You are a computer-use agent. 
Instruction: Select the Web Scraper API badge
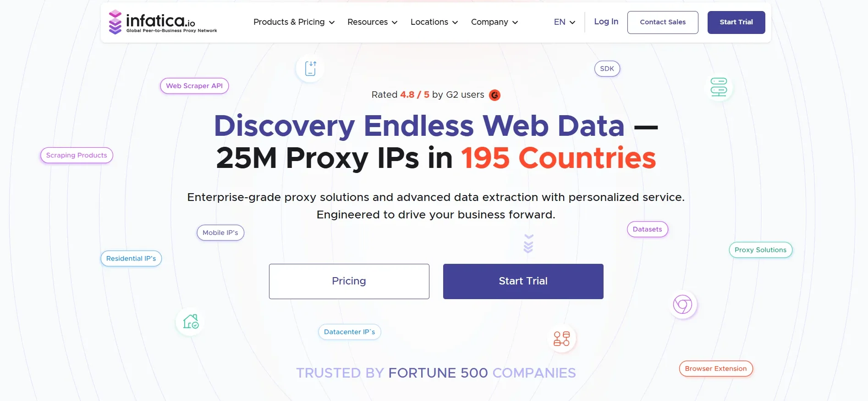[194, 86]
